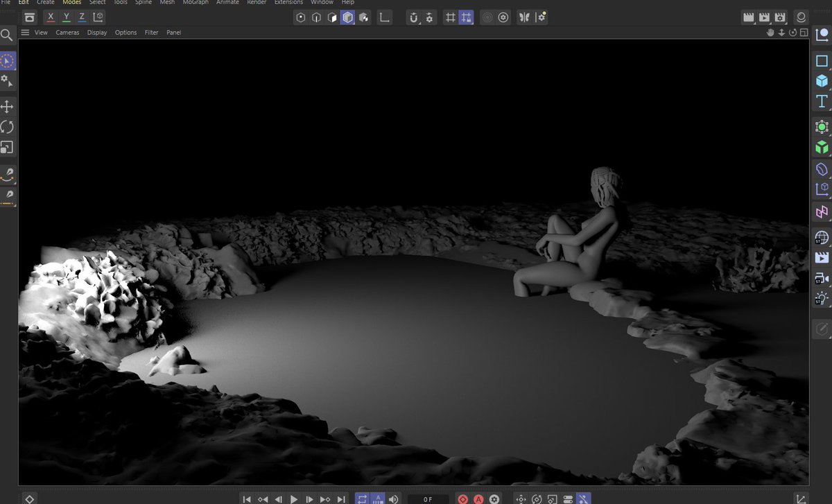This screenshot has height=504, width=832.
Task: Open the viewport hamburger menu
Action: (25, 33)
